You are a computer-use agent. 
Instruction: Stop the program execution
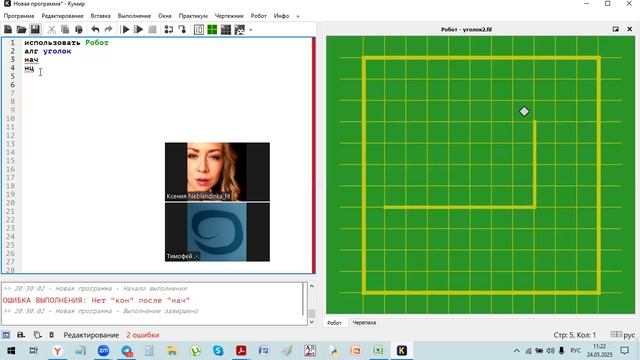(x=152, y=29)
